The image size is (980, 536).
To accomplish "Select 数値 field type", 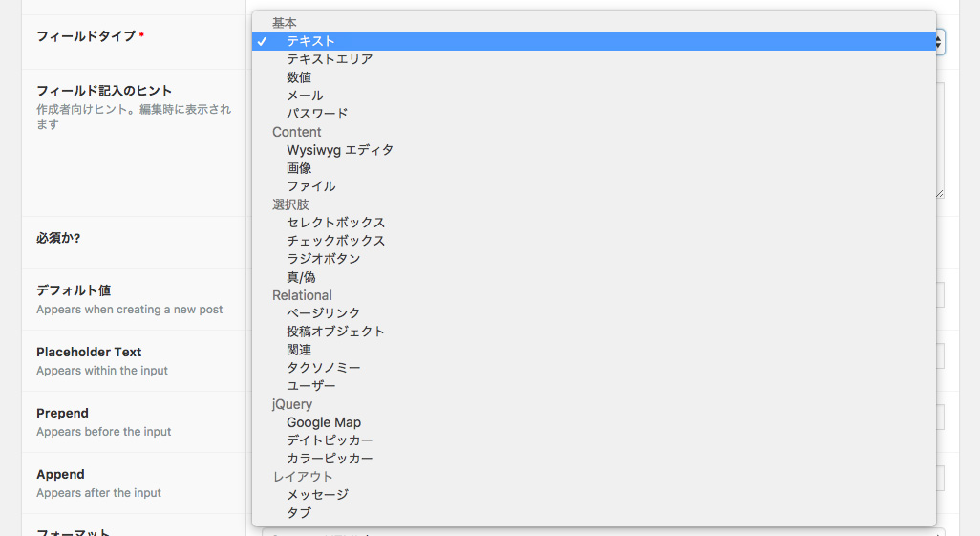I will click(594, 77).
